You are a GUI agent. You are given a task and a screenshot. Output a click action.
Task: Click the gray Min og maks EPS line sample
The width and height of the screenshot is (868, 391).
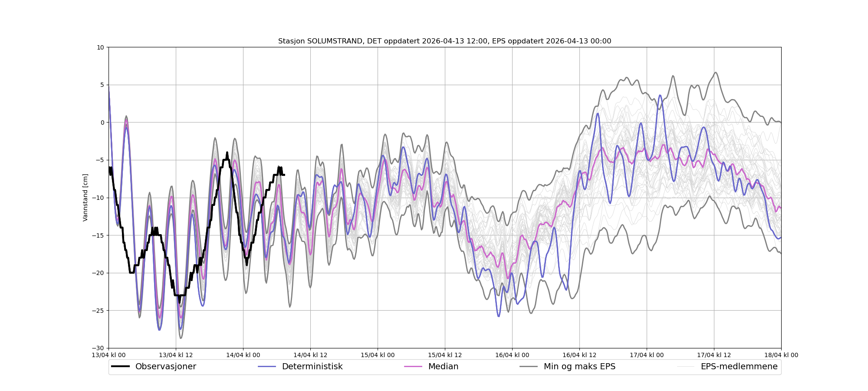coord(529,367)
